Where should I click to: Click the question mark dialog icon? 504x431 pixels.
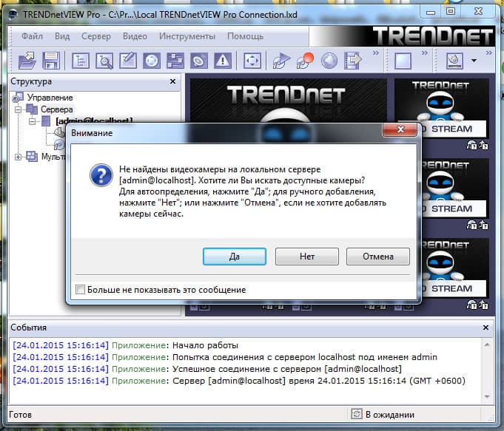pos(101,175)
